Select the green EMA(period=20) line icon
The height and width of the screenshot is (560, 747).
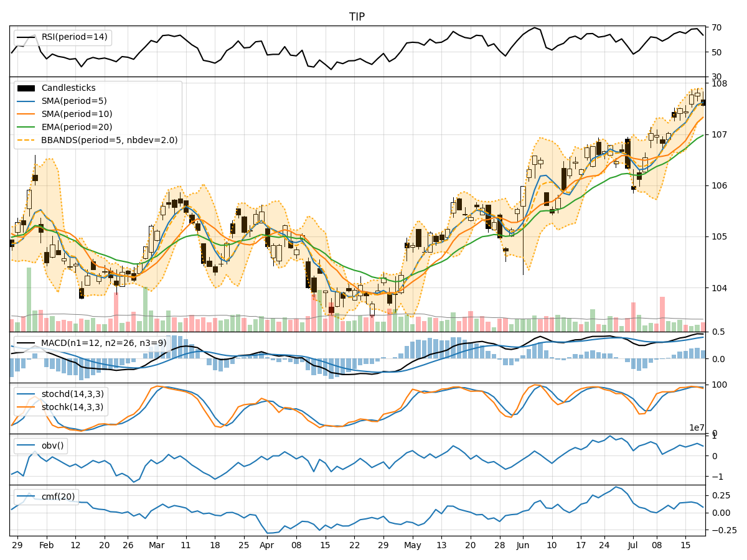pyautogui.click(x=26, y=127)
